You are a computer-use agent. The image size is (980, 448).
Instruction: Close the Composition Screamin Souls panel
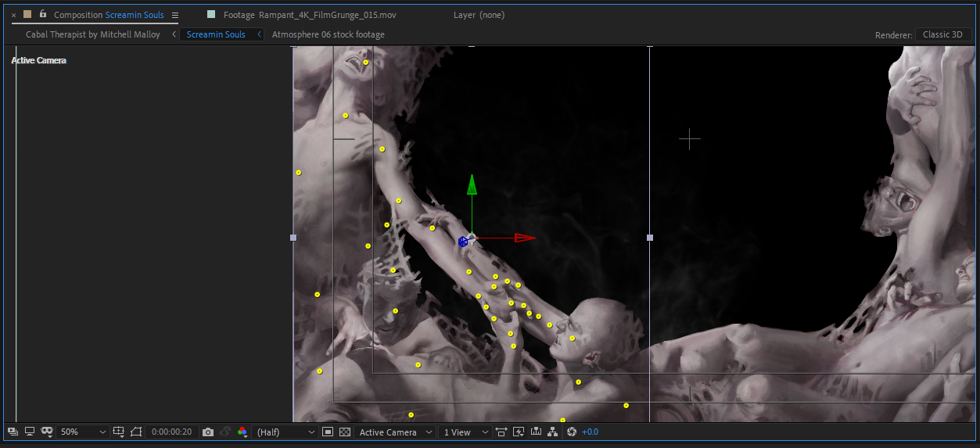click(13, 15)
